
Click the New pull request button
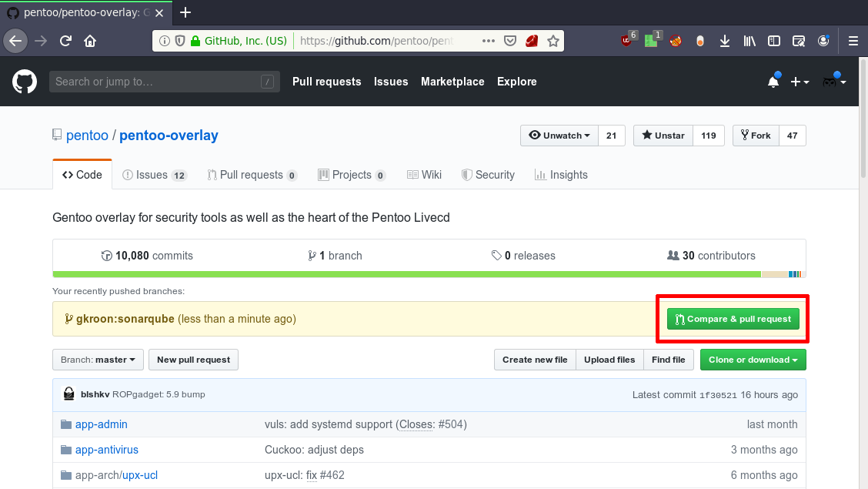(194, 360)
